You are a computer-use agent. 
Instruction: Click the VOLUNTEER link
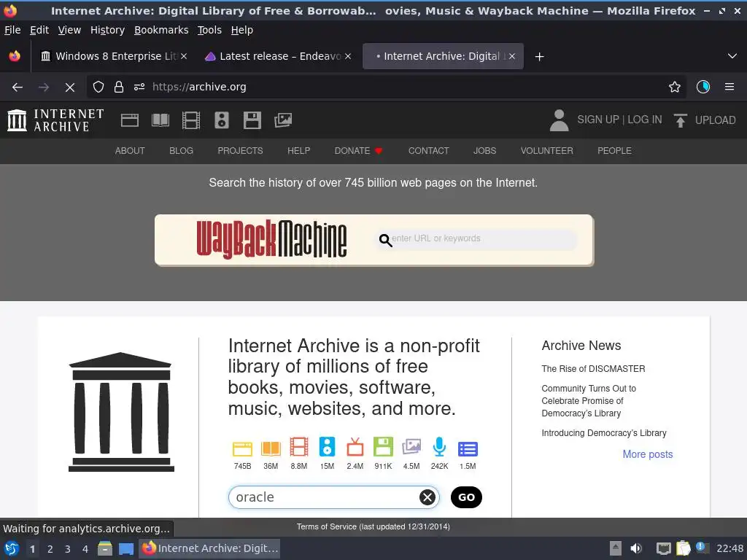coord(547,151)
